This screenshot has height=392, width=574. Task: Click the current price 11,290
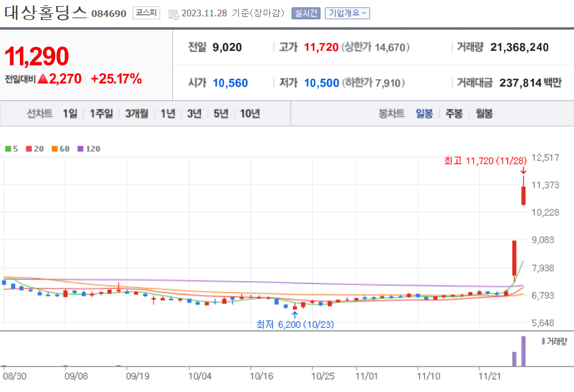(x=37, y=56)
